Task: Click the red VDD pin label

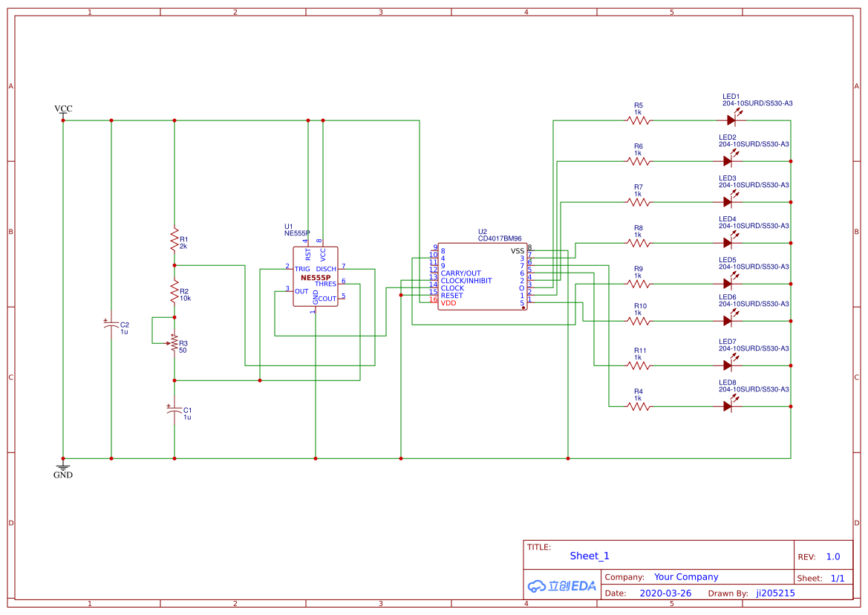Action: pyautogui.click(x=448, y=303)
